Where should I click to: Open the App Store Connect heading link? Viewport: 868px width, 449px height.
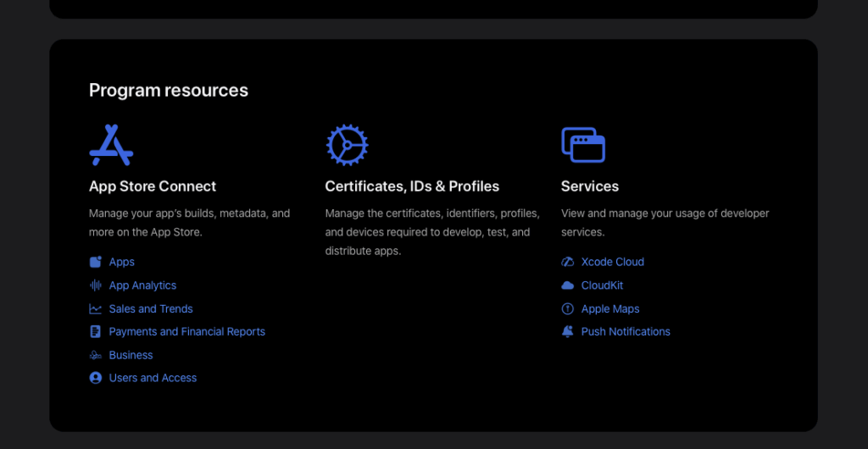[x=153, y=186]
